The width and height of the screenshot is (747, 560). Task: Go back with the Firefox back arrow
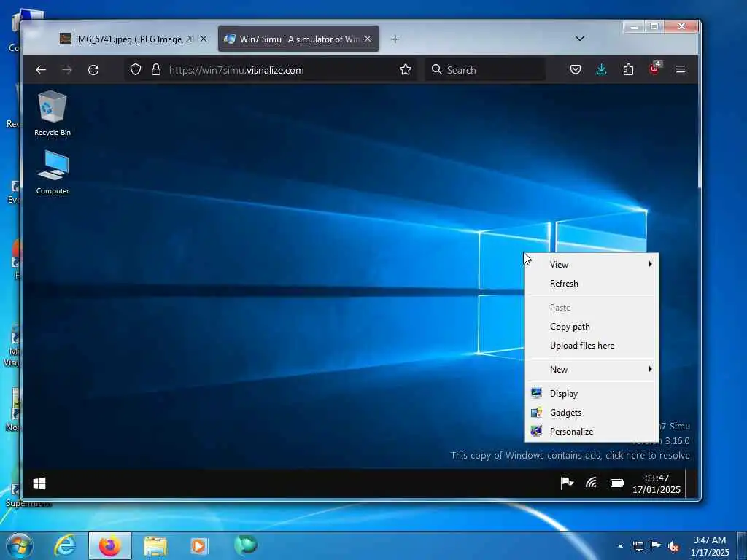tap(41, 70)
